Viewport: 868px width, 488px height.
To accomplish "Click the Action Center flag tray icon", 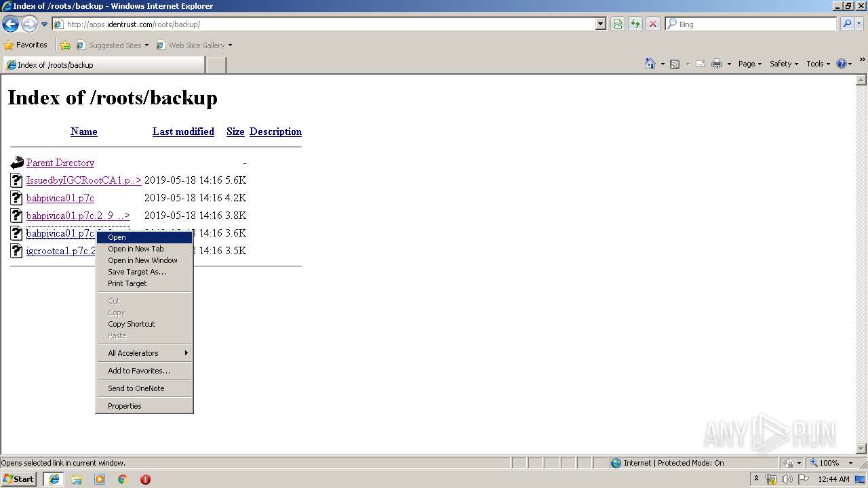I will [x=803, y=479].
